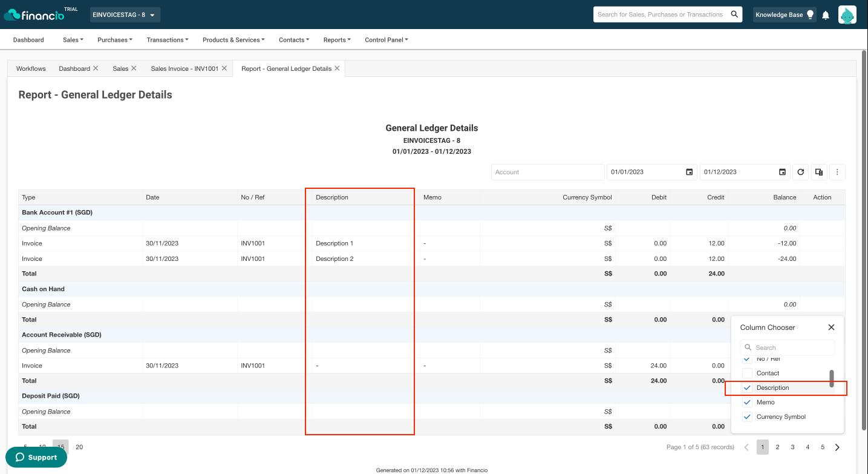This screenshot has width=868, height=474.
Task: Switch to the Dashboard tab
Action: click(74, 68)
